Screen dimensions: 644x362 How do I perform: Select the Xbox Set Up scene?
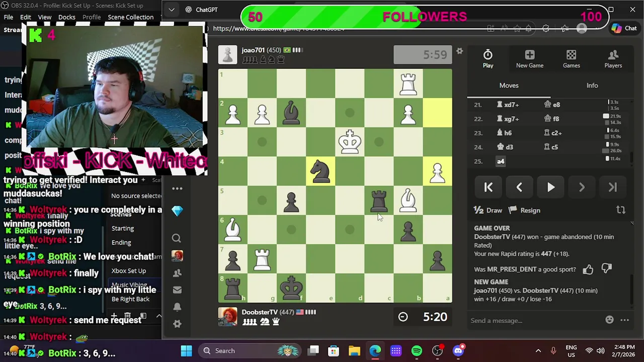[x=129, y=270]
